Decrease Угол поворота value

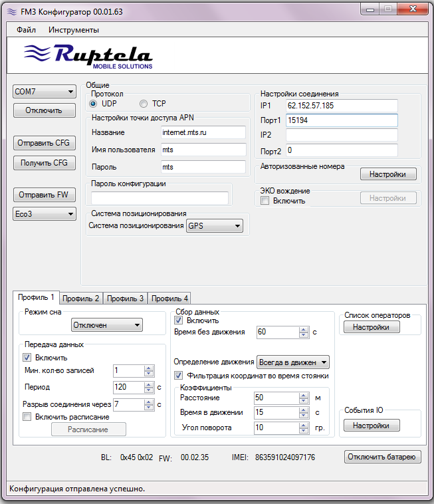pos(304,430)
